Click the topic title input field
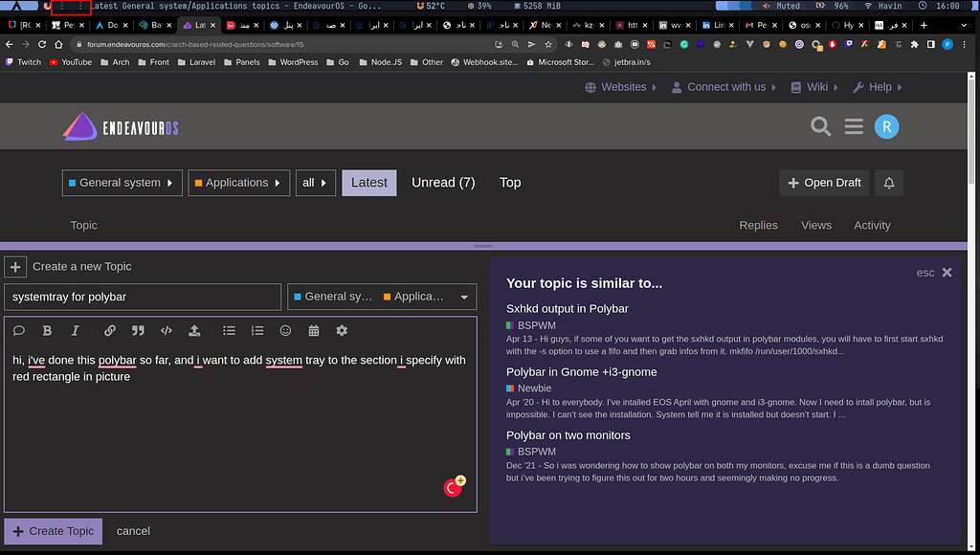The width and height of the screenshot is (980, 555). point(144,297)
